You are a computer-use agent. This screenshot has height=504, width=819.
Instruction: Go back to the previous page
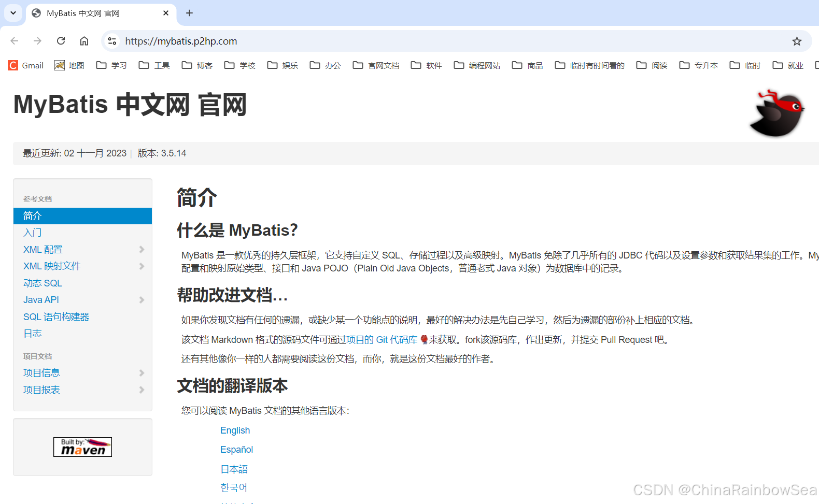click(x=15, y=41)
